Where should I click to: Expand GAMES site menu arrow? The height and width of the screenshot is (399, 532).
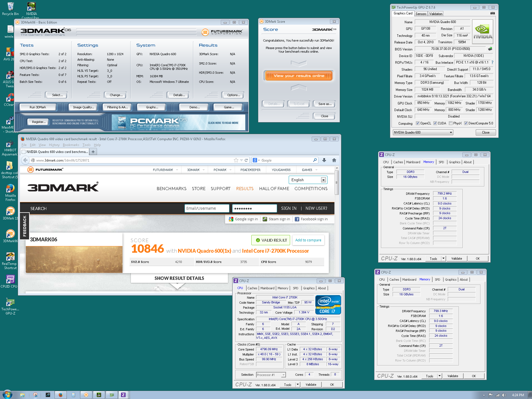click(316, 170)
